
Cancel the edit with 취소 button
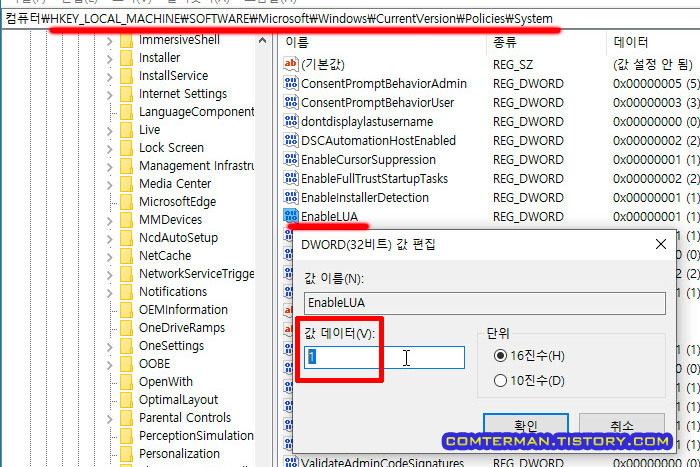(622, 425)
